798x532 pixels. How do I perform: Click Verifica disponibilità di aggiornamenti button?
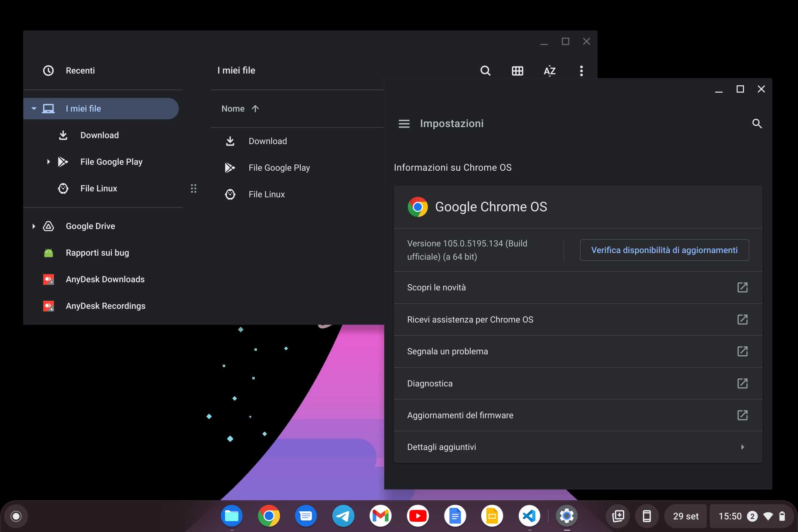coord(664,250)
